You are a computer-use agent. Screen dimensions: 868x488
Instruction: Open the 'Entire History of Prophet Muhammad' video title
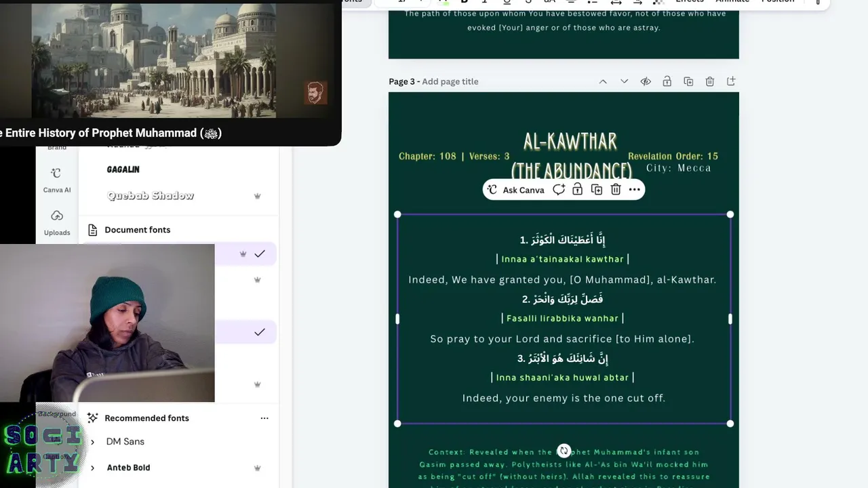click(111, 133)
